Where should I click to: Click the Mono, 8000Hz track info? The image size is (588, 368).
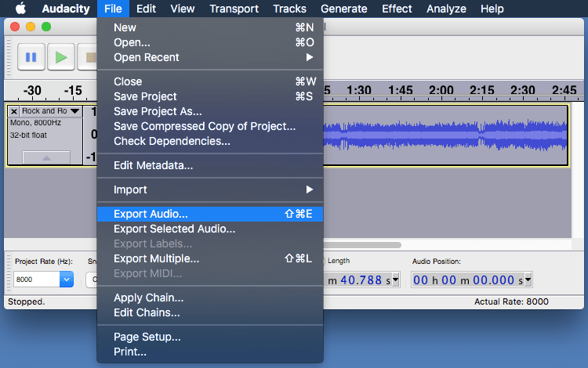[x=35, y=123]
